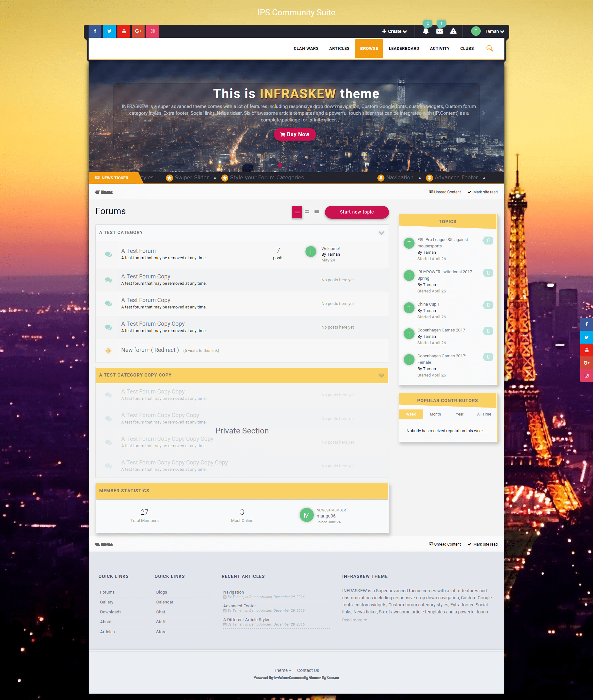Open the Twitter icon in top bar
The image size is (593, 700).
tap(109, 31)
